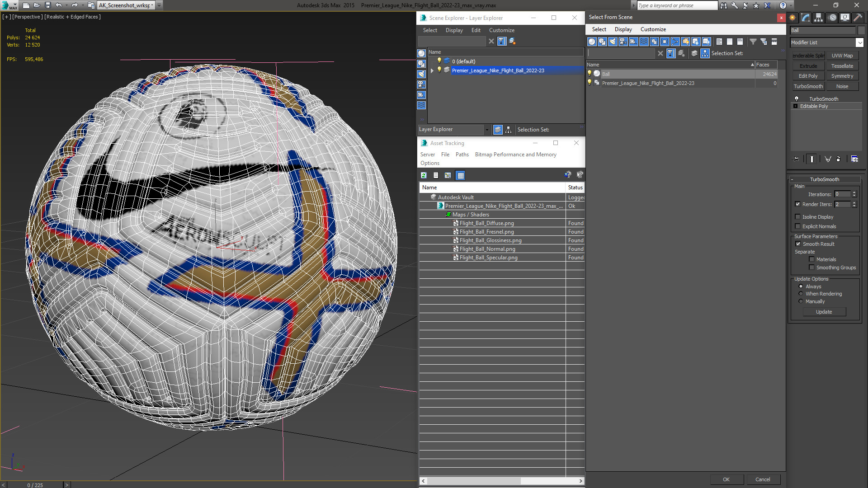Toggle lightbulb of 0 (default) layer
The image size is (868, 488).
point(439,61)
